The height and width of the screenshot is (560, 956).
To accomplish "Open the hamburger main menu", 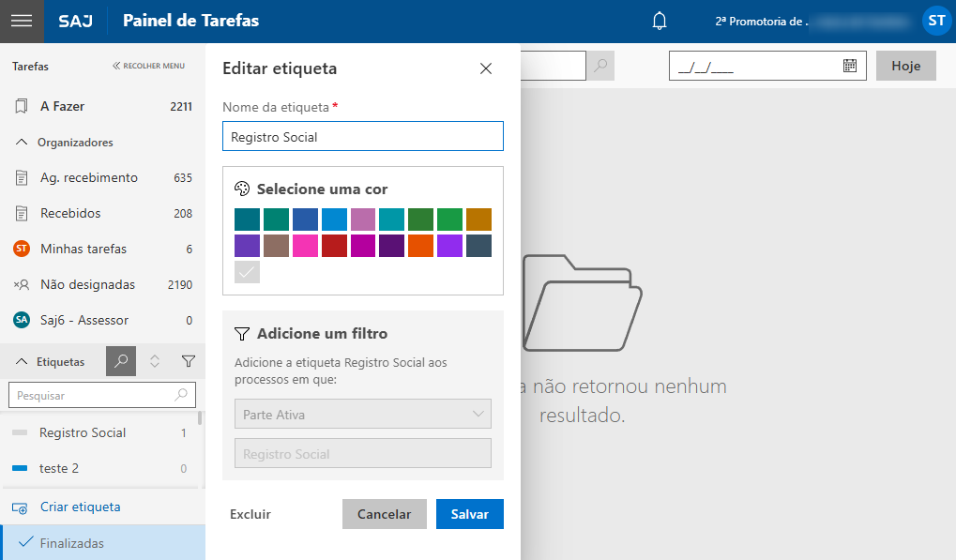I will click(x=22, y=21).
